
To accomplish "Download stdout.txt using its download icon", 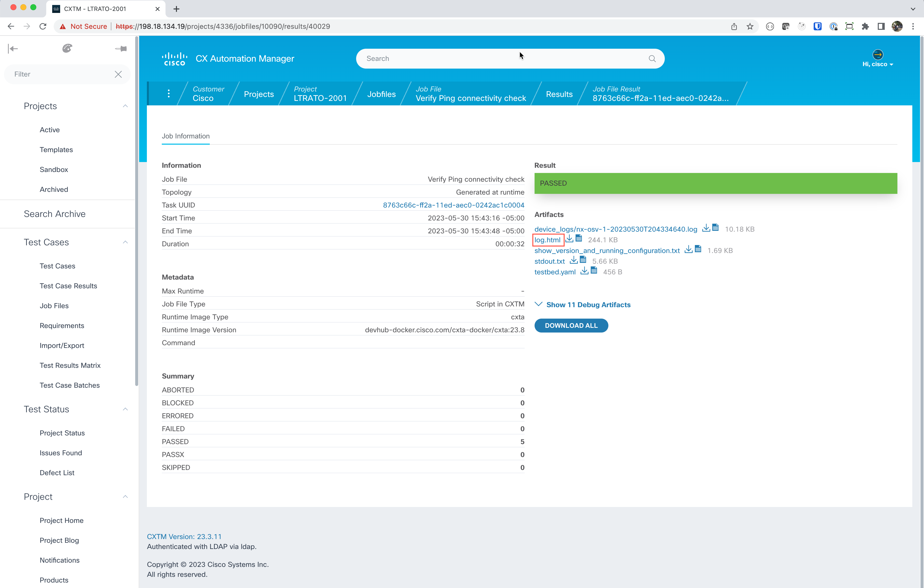I will (574, 260).
